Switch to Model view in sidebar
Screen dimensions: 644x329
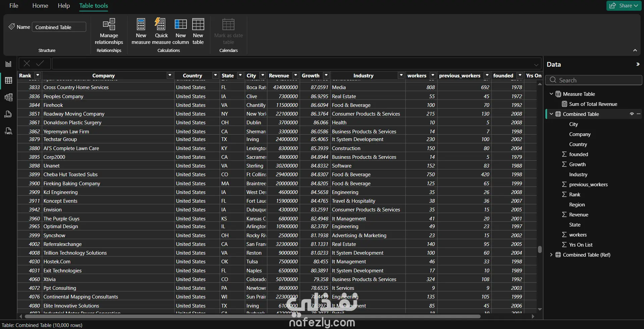(x=8, y=97)
